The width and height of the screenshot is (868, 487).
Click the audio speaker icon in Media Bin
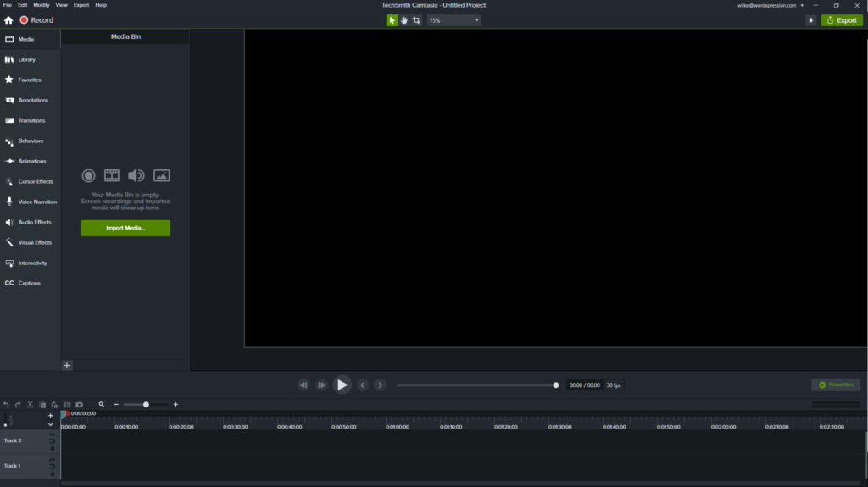(136, 176)
